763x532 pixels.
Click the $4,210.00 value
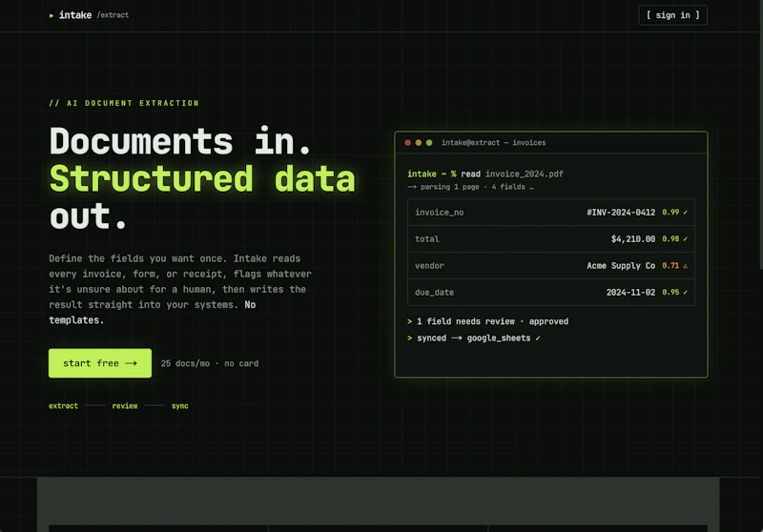click(x=633, y=238)
